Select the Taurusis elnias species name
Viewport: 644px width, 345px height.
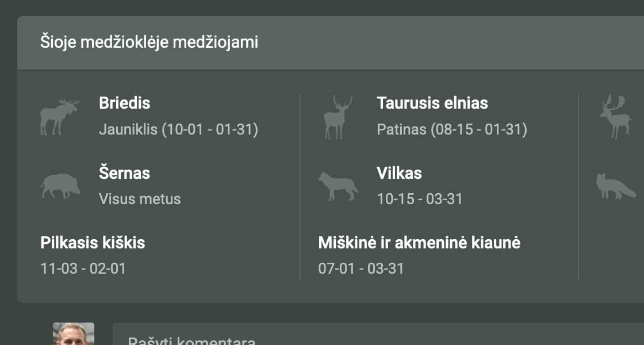pos(432,103)
